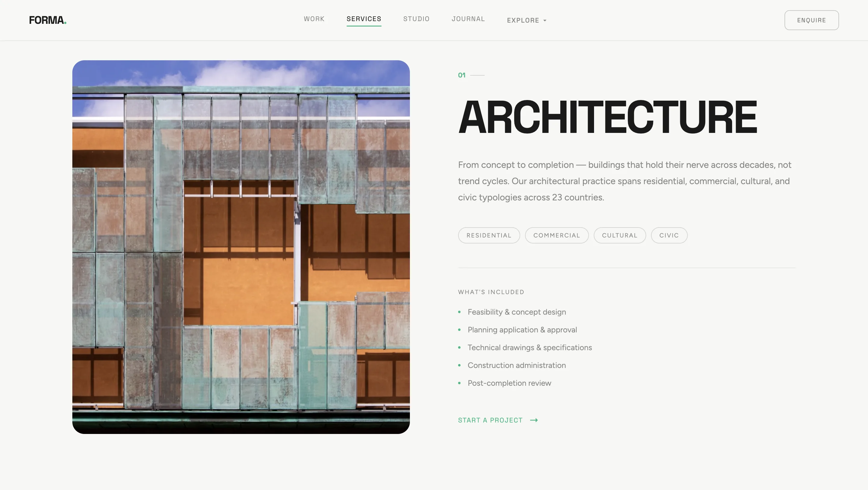
Task: Select the COMMERCIAL category pill
Action: 557,235
